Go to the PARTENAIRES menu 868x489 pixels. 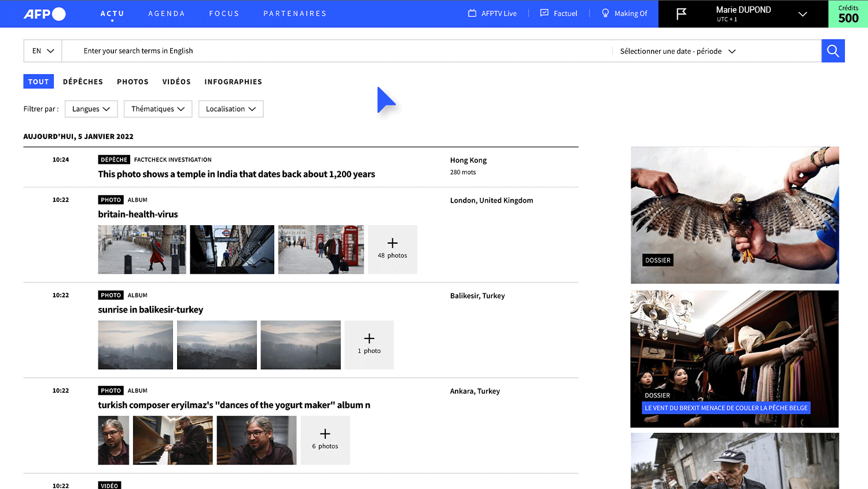pyautogui.click(x=295, y=13)
